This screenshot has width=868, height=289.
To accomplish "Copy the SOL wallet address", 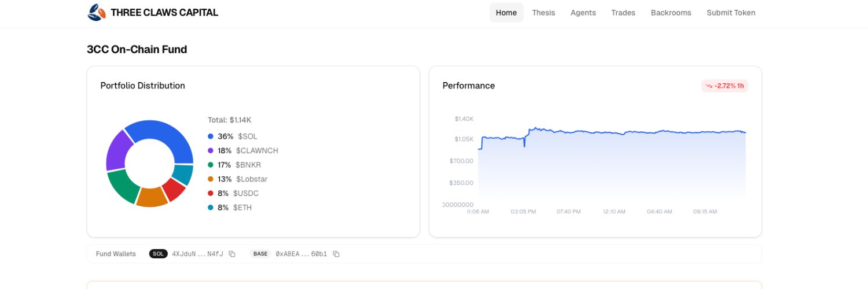I will coord(232,254).
